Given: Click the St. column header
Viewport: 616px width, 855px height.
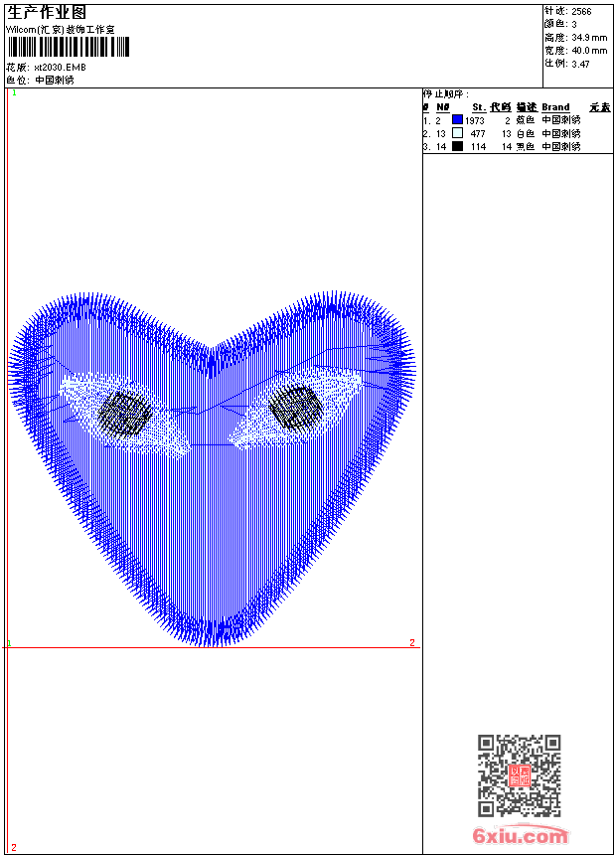Looking at the screenshot, I should point(478,106).
